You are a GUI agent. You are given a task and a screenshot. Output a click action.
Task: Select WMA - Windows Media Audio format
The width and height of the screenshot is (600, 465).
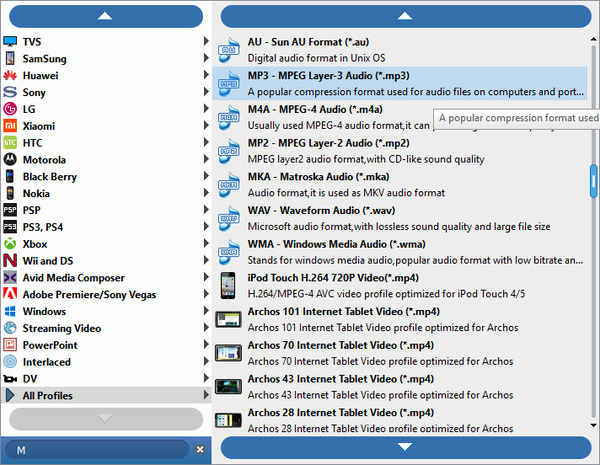coord(400,252)
